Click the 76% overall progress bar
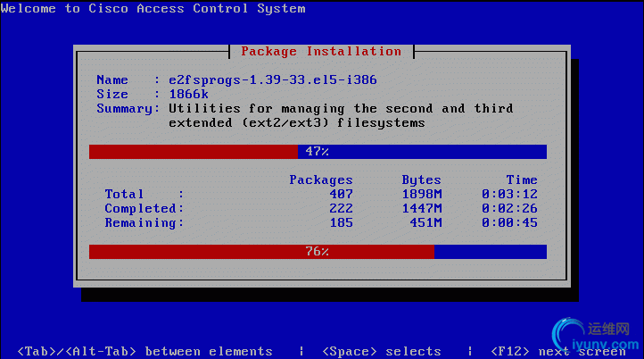 pyautogui.click(x=318, y=252)
